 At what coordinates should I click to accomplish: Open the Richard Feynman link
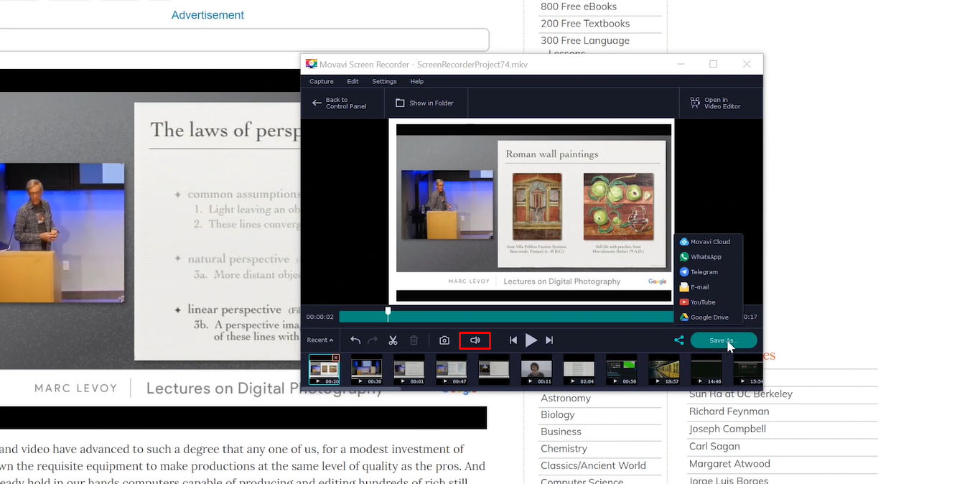tap(729, 411)
